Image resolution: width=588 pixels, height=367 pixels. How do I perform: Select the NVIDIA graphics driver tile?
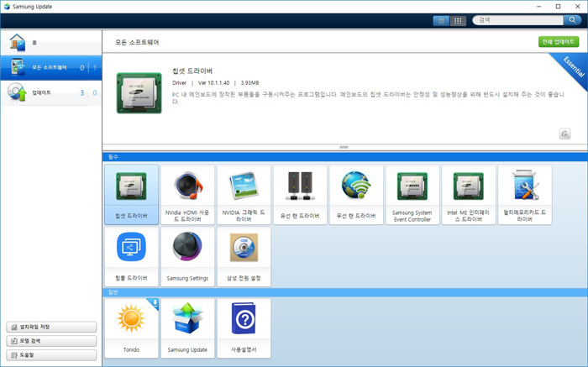(x=244, y=195)
